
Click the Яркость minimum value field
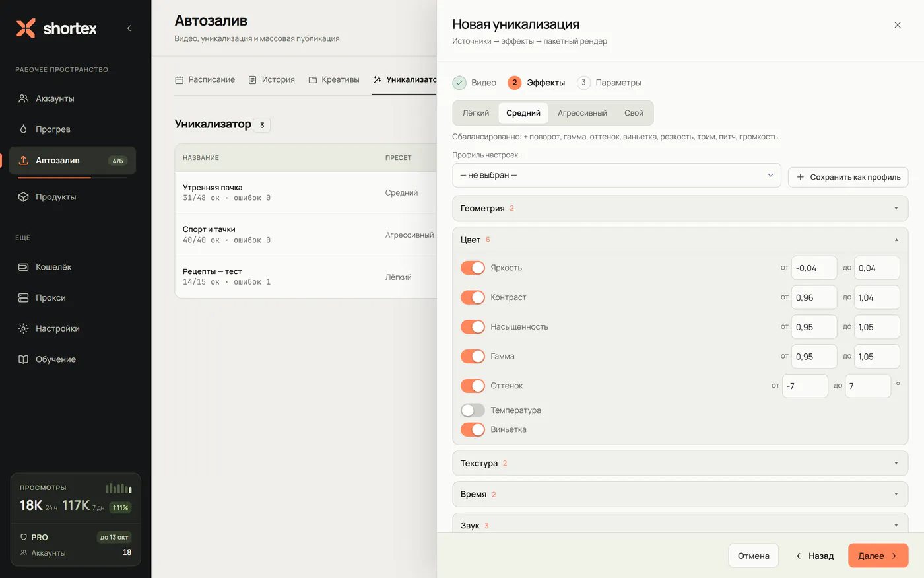click(x=814, y=268)
